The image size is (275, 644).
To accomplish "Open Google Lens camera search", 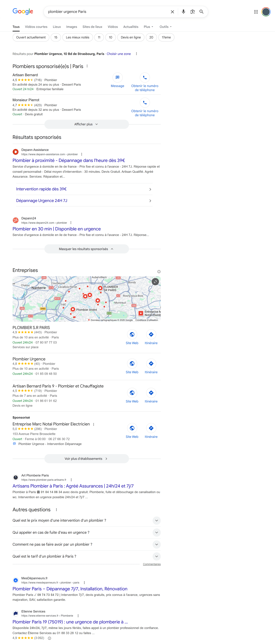I will click(192, 11).
